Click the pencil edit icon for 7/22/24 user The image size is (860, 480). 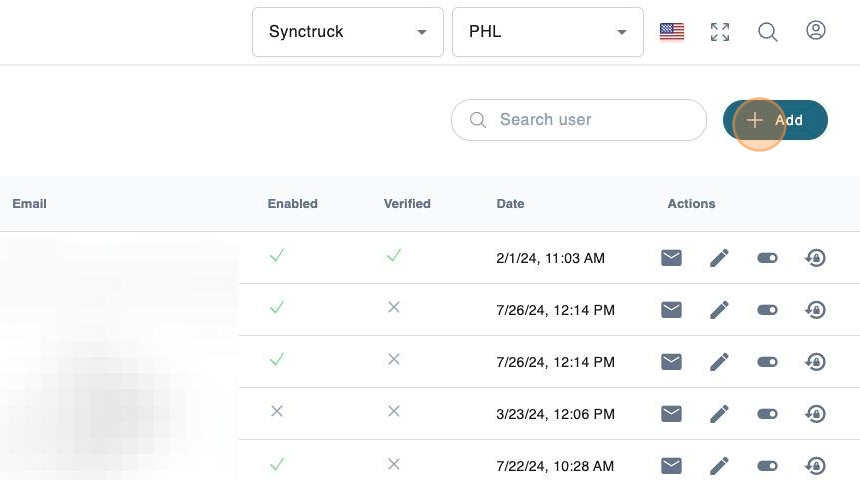coord(719,466)
